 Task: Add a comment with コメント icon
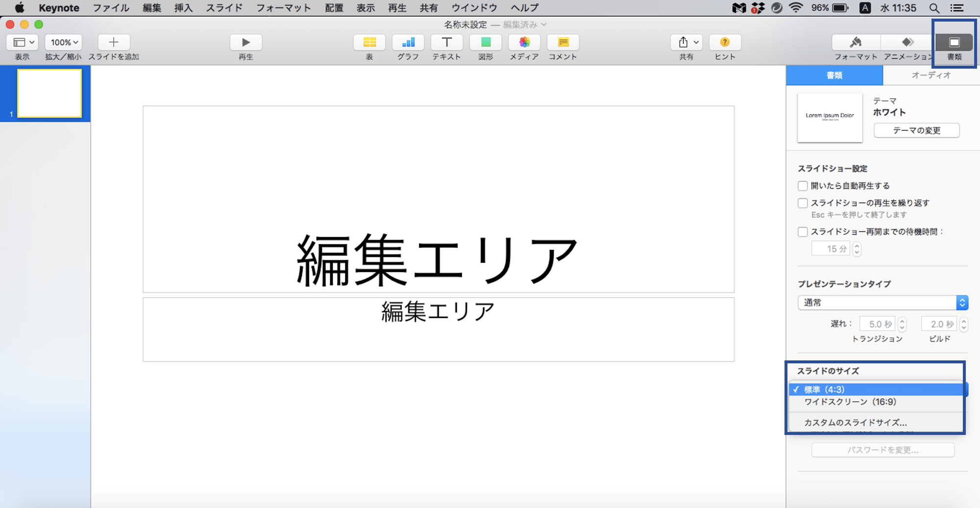click(x=563, y=42)
